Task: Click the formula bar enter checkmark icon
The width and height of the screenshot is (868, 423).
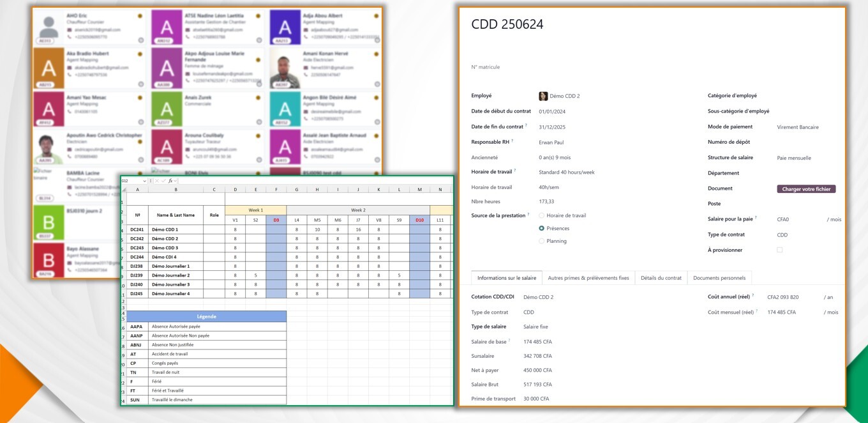Action: [163, 181]
